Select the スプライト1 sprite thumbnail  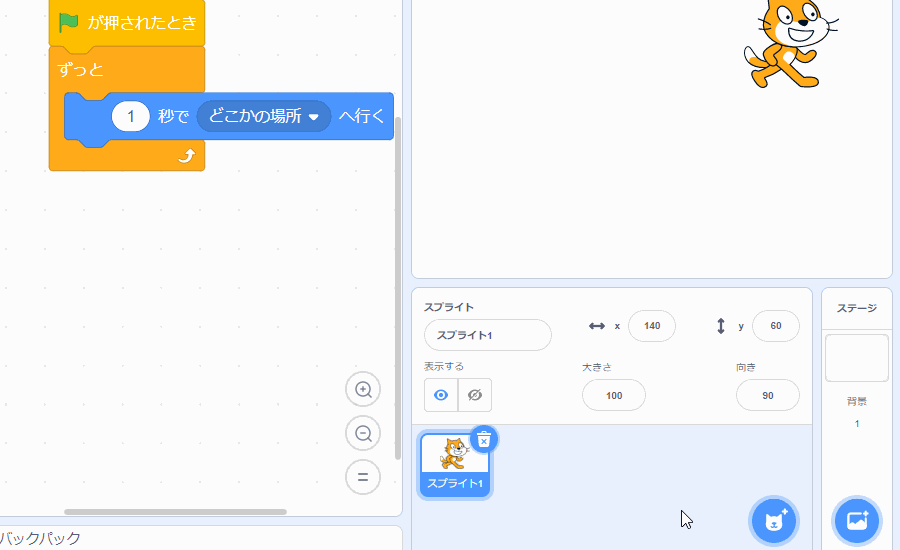[x=455, y=464]
